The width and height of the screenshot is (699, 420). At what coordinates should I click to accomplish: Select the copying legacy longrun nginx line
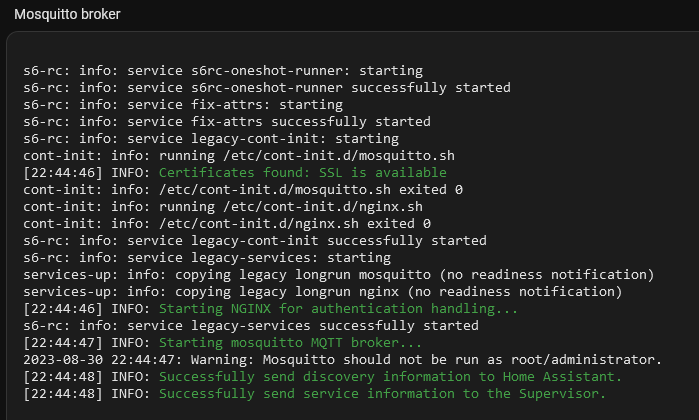(323, 292)
